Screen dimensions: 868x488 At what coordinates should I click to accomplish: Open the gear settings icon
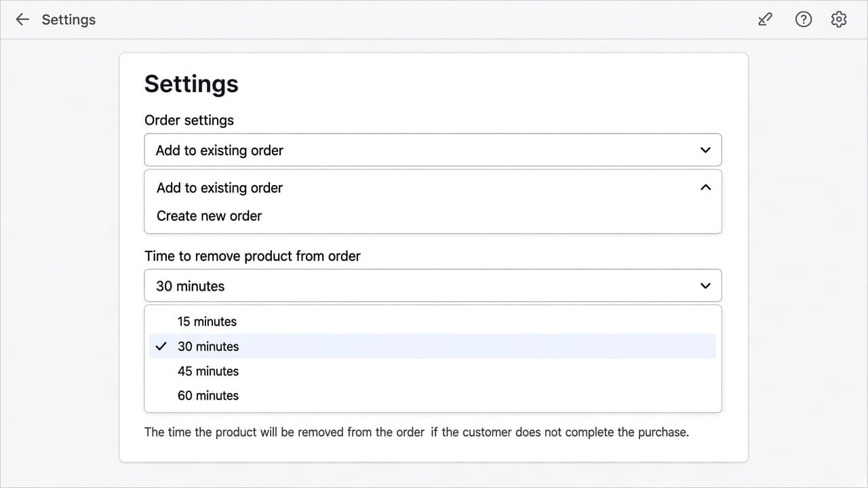tap(839, 20)
